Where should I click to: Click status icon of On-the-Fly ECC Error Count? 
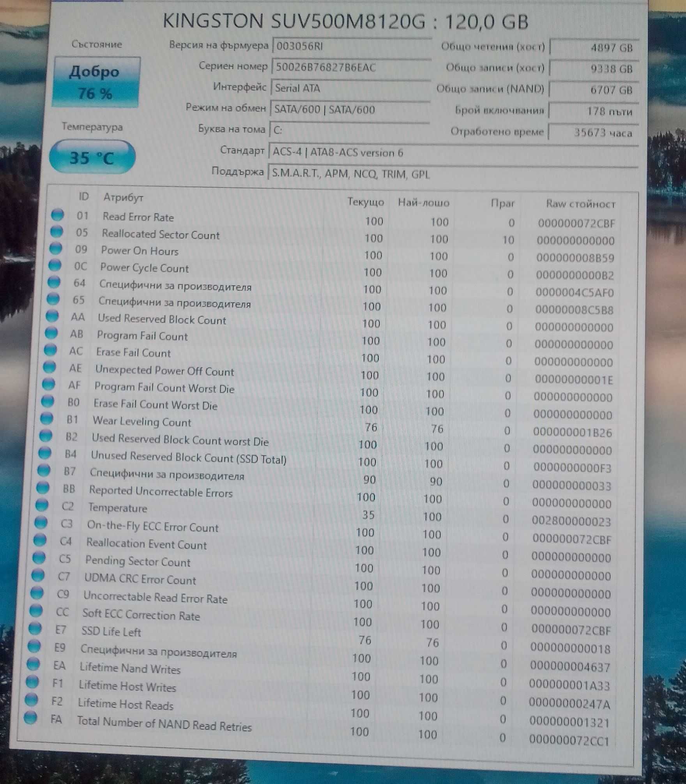click(41, 522)
